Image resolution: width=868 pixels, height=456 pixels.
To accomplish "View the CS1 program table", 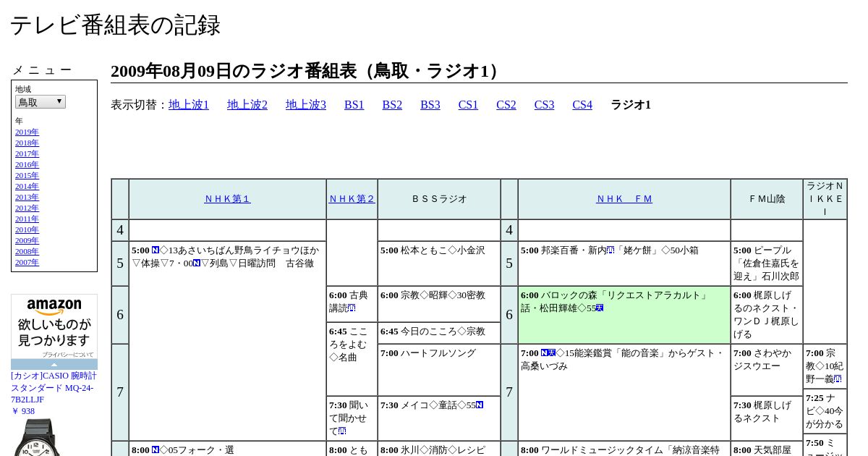I will click(468, 105).
